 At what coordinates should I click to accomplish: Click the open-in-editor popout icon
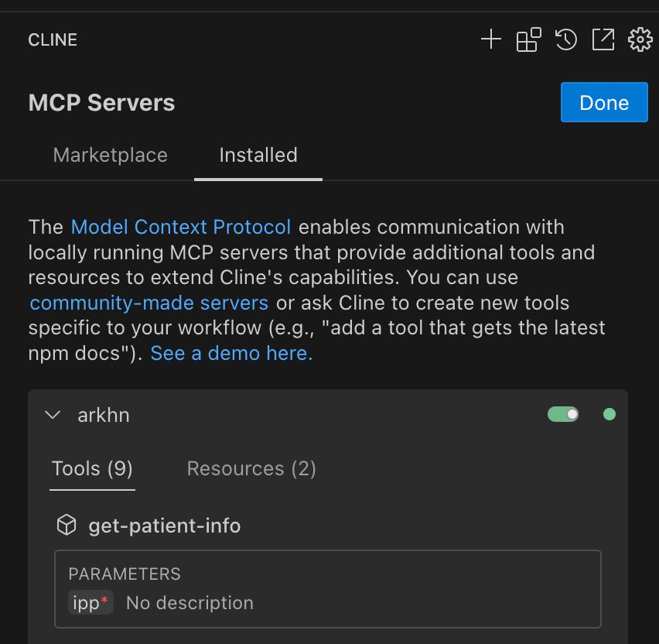click(603, 39)
